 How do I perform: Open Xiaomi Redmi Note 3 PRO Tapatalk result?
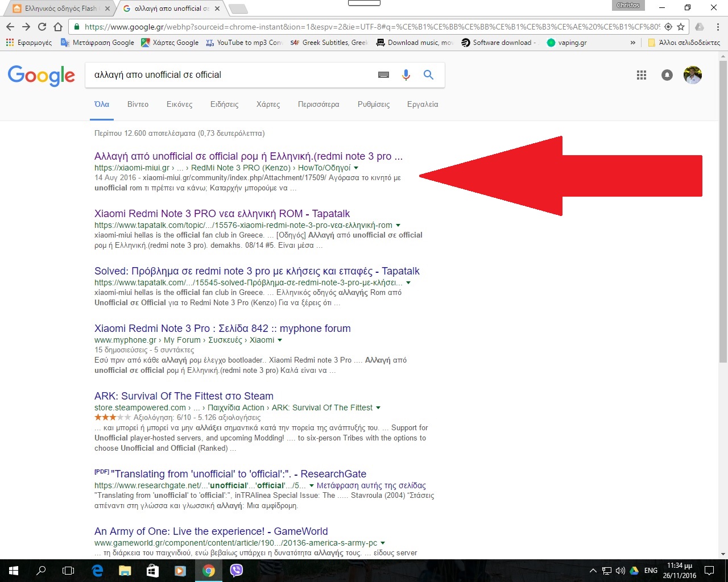tap(222, 214)
